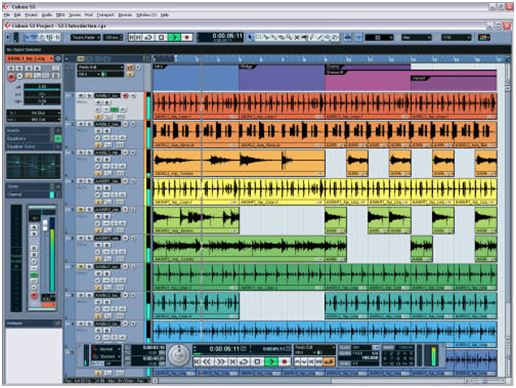Record-enable the first red-orange audio track

click(x=125, y=96)
